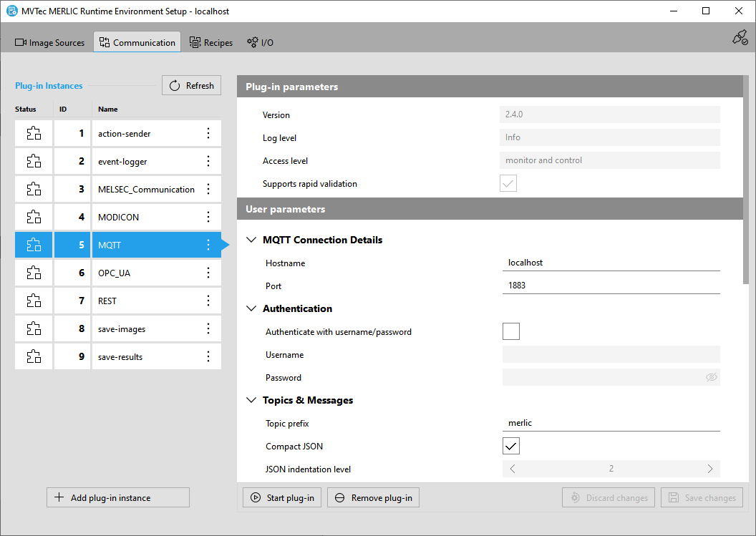
Task: Enable authenticate with username/password checkbox
Action: click(x=510, y=331)
